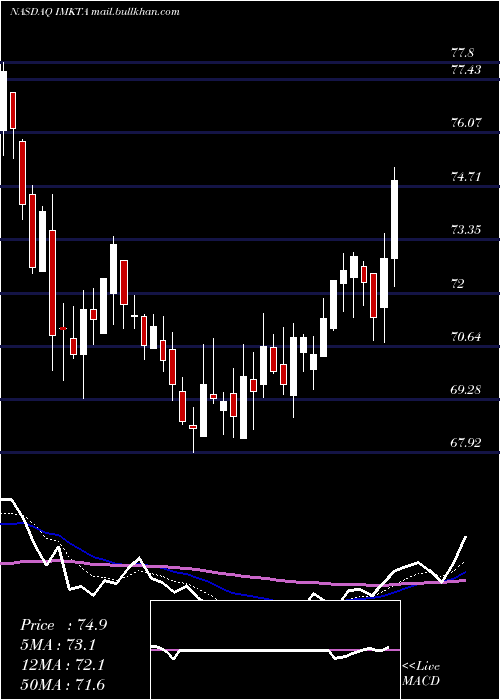Click the Price : 74.9 readout

63,625
